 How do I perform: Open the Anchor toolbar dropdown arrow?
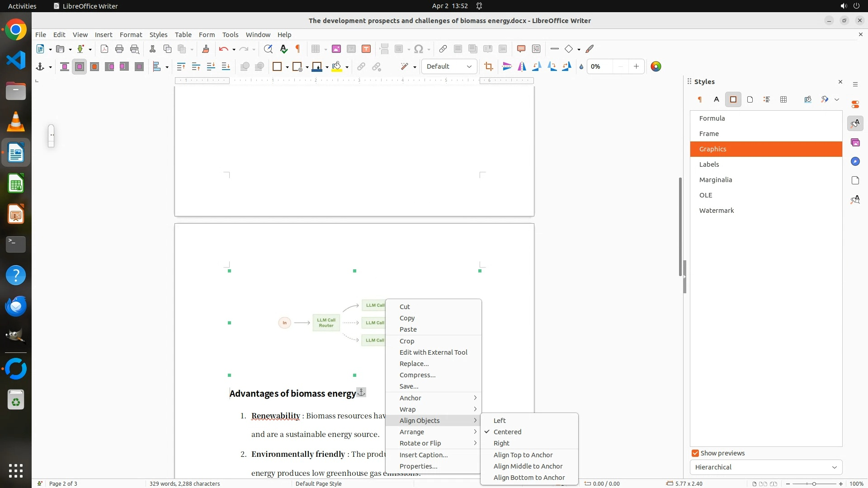(x=50, y=67)
